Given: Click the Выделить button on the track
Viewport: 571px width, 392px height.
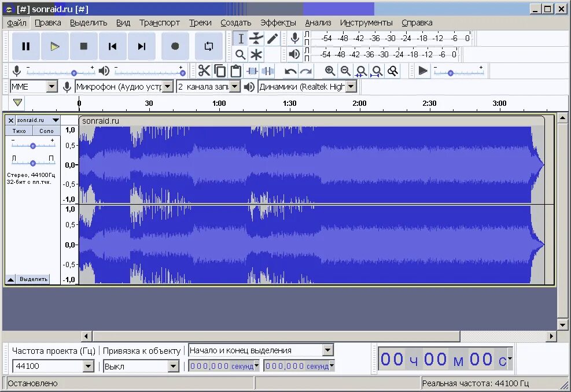Looking at the screenshot, I should tap(33, 279).
